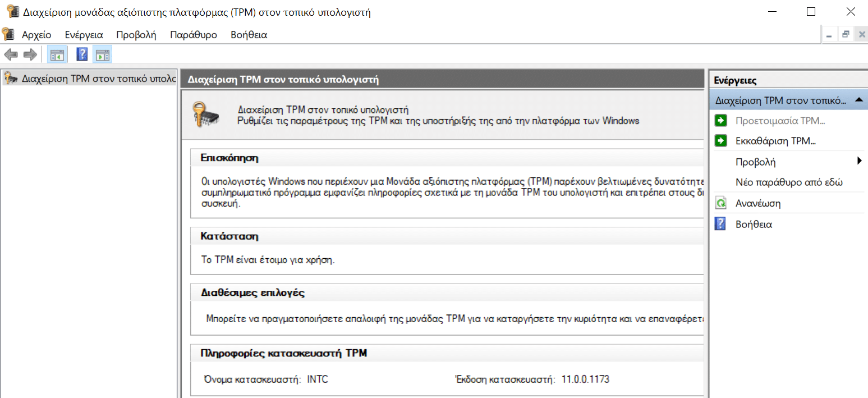Screen dimensions: 868x398
Task: Restore the inner MMC child window
Action: coord(846,35)
